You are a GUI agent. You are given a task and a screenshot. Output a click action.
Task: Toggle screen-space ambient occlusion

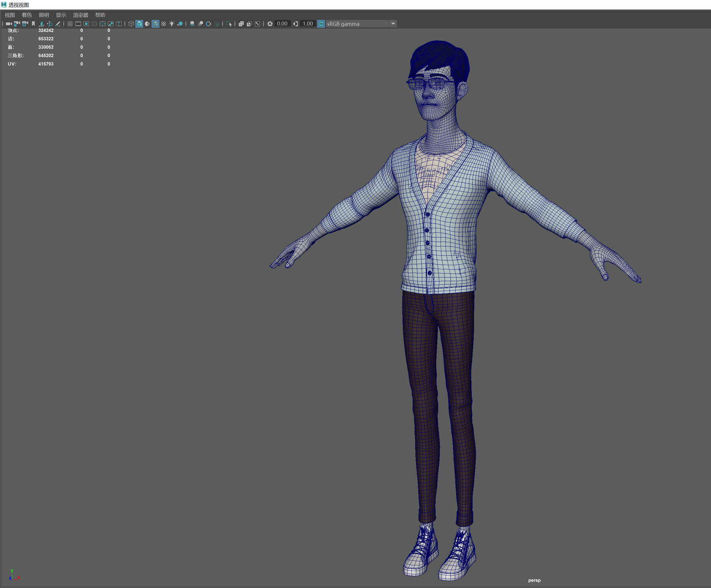(192, 24)
